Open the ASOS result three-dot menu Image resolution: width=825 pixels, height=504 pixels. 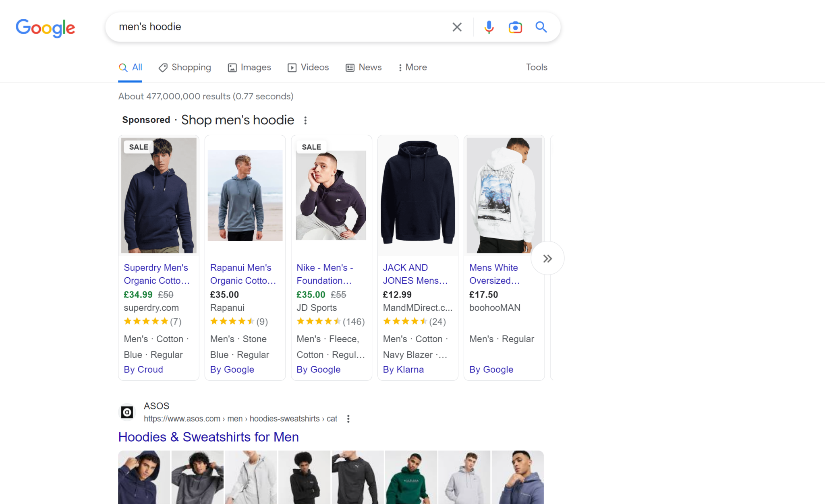point(348,419)
